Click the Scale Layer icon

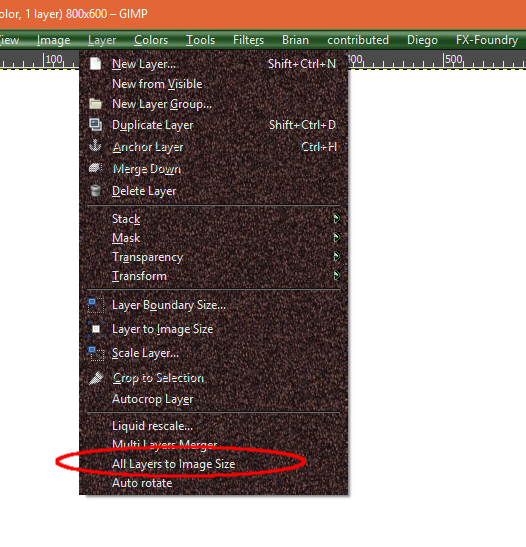pyautogui.click(x=96, y=353)
